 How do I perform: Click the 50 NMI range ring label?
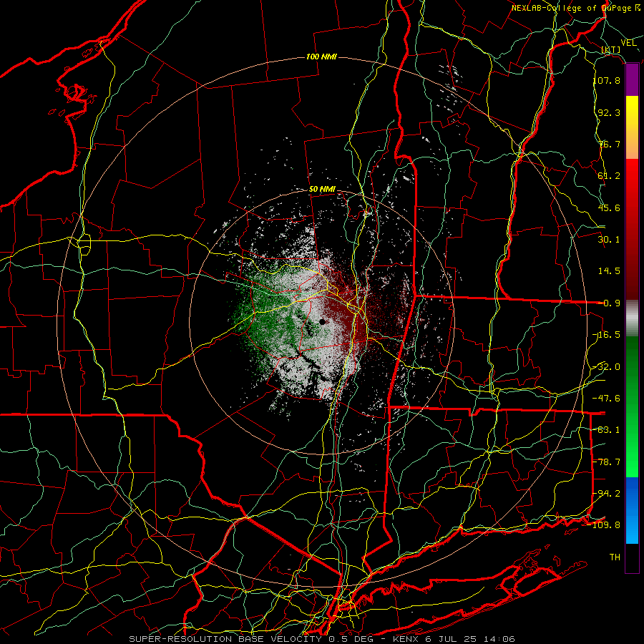pyautogui.click(x=322, y=190)
